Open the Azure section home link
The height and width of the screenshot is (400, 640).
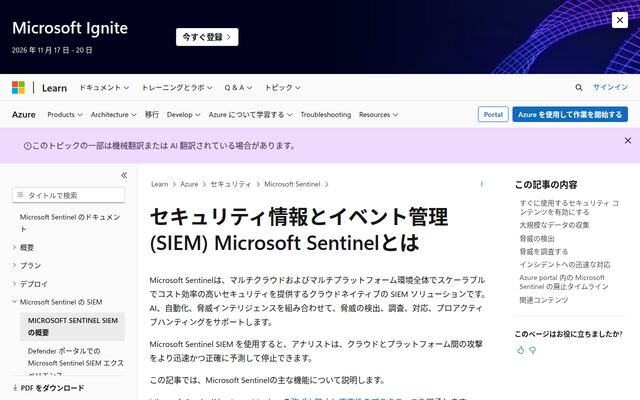point(24,114)
